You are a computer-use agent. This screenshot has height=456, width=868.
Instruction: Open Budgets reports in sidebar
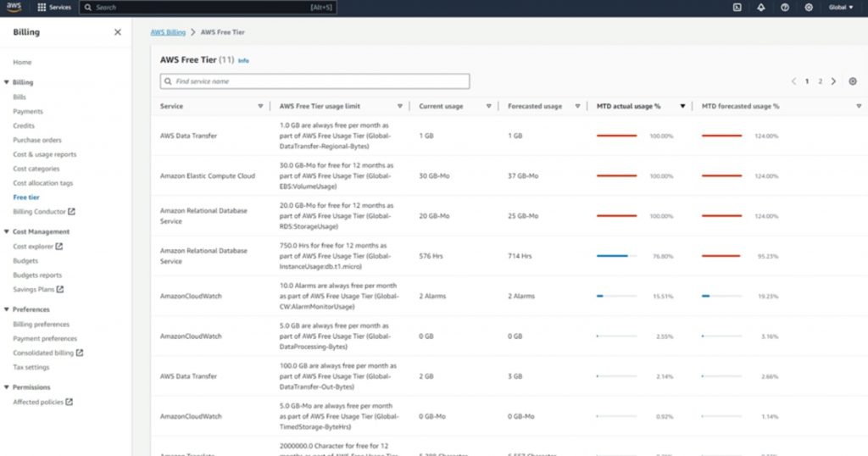pos(37,275)
